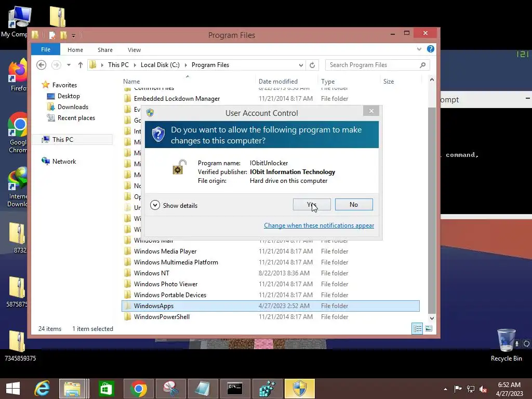Screen dimensions: 532x399
Task: Open the Windows Start button
Action: 13,389
